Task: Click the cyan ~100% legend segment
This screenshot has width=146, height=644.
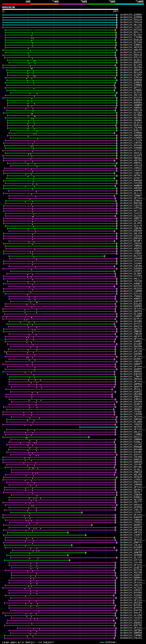Action: click(x=130, y=4)
